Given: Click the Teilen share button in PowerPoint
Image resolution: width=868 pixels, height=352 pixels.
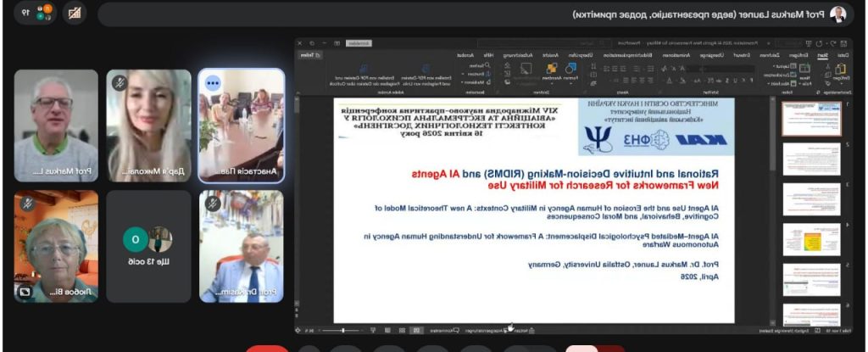Looking at the screenshot, I should coord(309,53).
